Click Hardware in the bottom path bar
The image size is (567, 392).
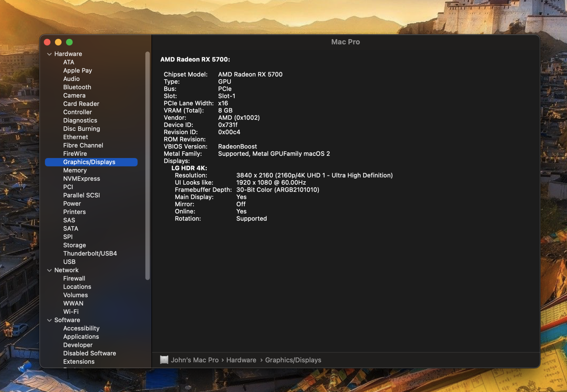pyautogui.click(x=241, y=360)
